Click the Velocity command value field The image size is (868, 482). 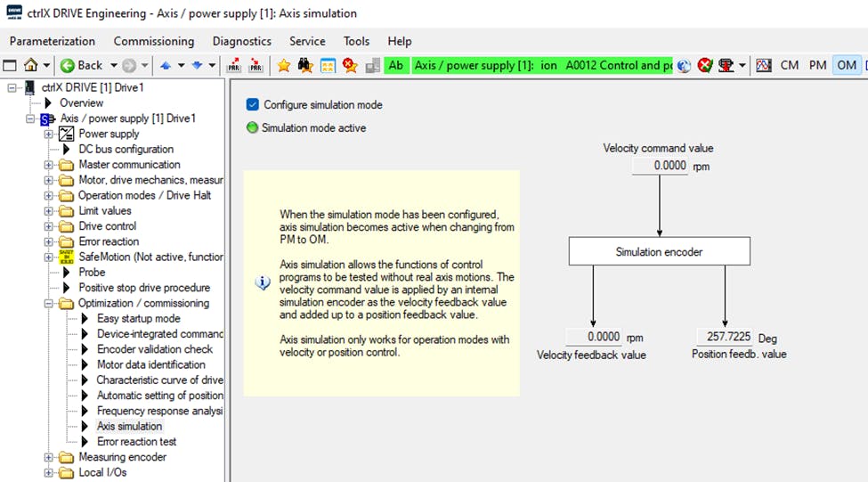pyautogui.click(x=660, y=166)
